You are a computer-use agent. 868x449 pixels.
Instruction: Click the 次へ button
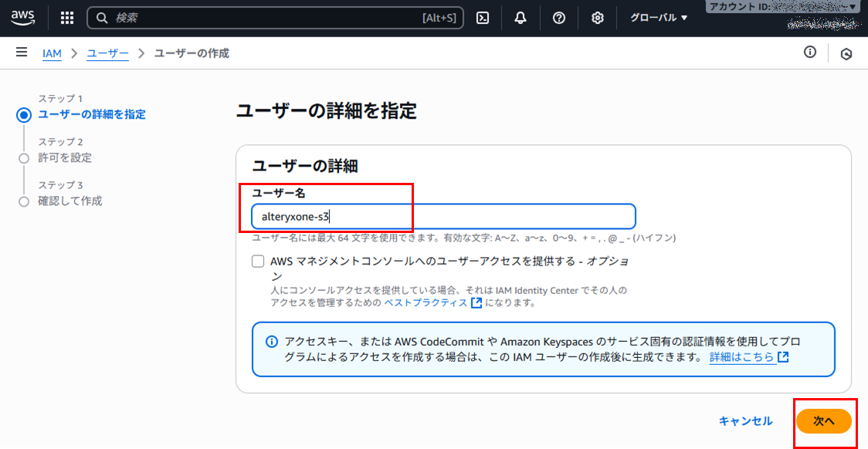823,421
